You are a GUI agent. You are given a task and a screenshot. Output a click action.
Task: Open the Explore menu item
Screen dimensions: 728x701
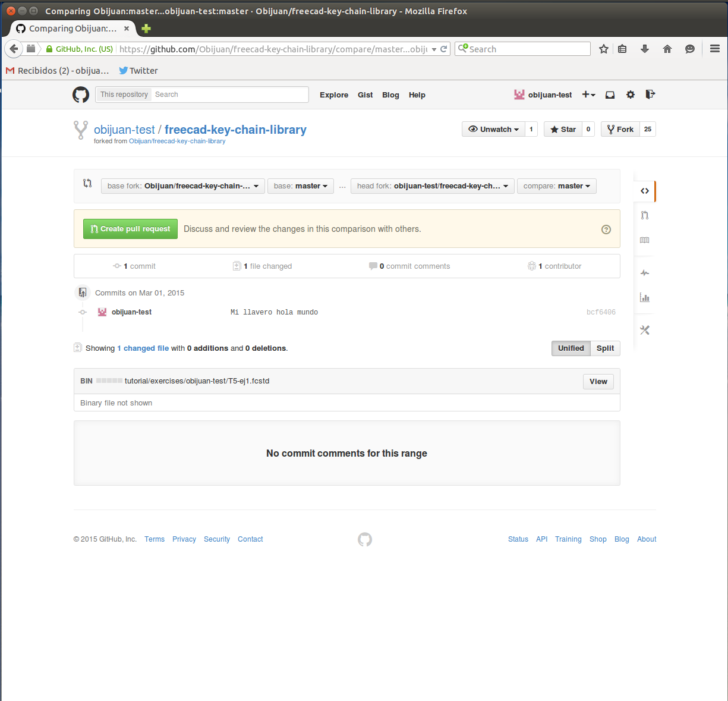click(x=334, y=95)
